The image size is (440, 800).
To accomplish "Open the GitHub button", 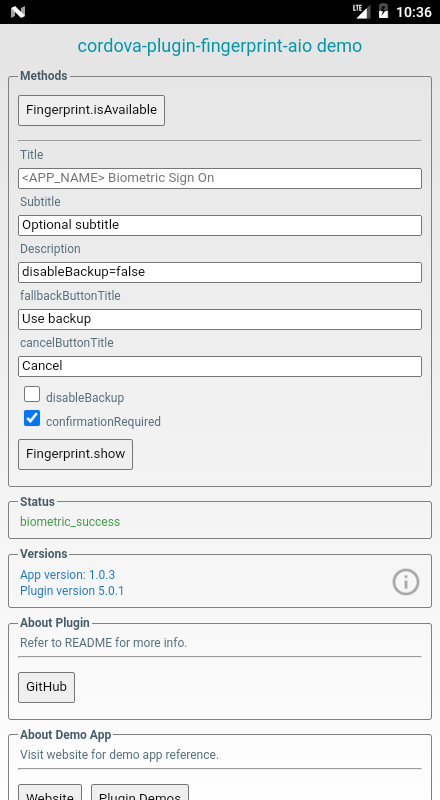I will pyautogui.click(x=46, y=687).
